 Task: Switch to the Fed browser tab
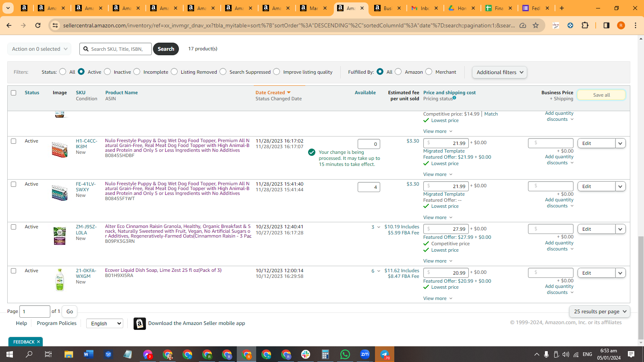pyautogui.click(x=536, y=8)
